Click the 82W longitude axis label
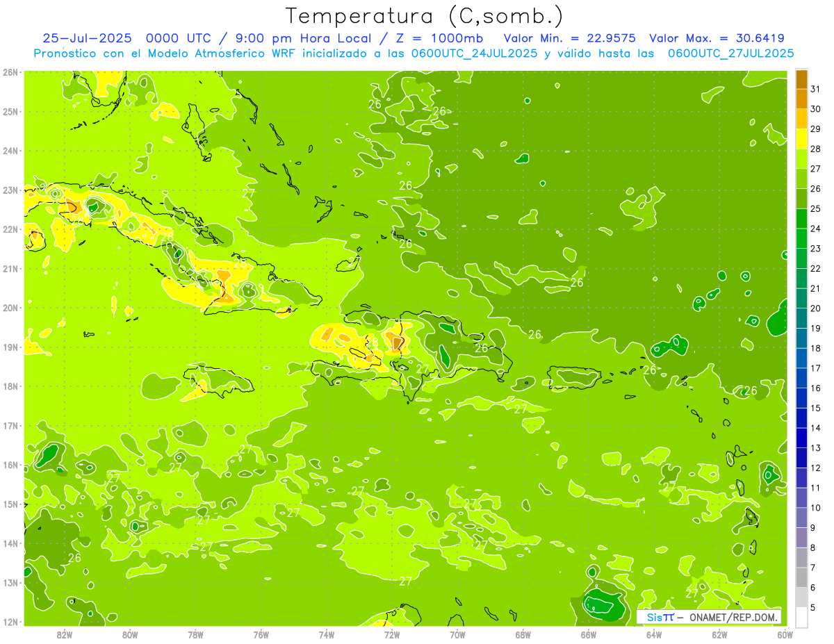 coord(65,634)
